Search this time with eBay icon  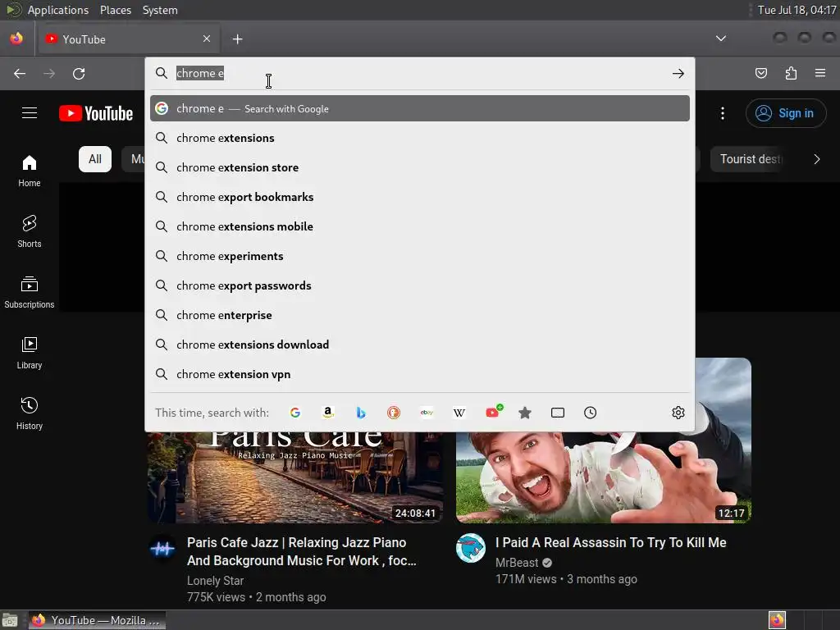(427, 413)
